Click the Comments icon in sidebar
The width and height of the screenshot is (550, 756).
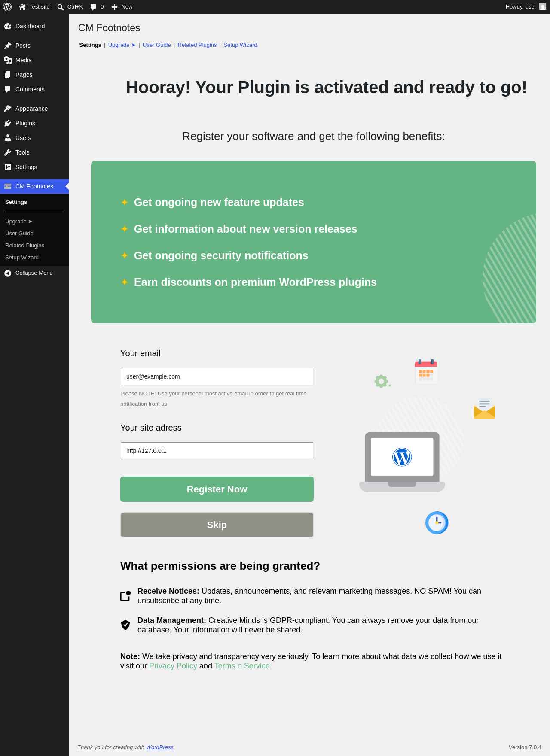click(8, 89)
